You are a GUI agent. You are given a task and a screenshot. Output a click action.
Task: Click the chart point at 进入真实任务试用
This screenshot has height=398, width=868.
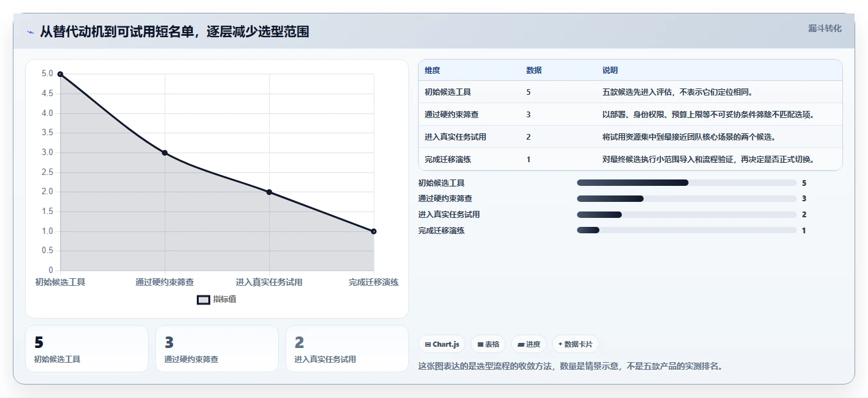coord(269,192)
